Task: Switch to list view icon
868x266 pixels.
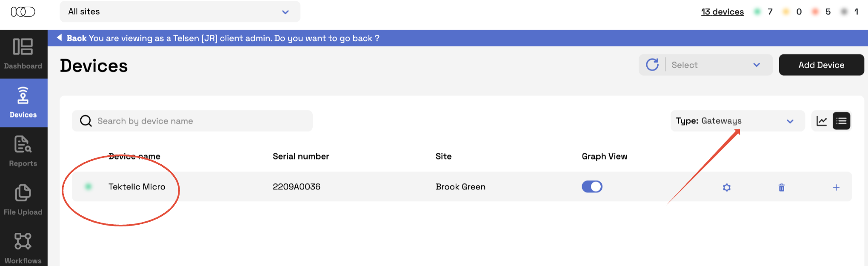Action: (841, 121)
